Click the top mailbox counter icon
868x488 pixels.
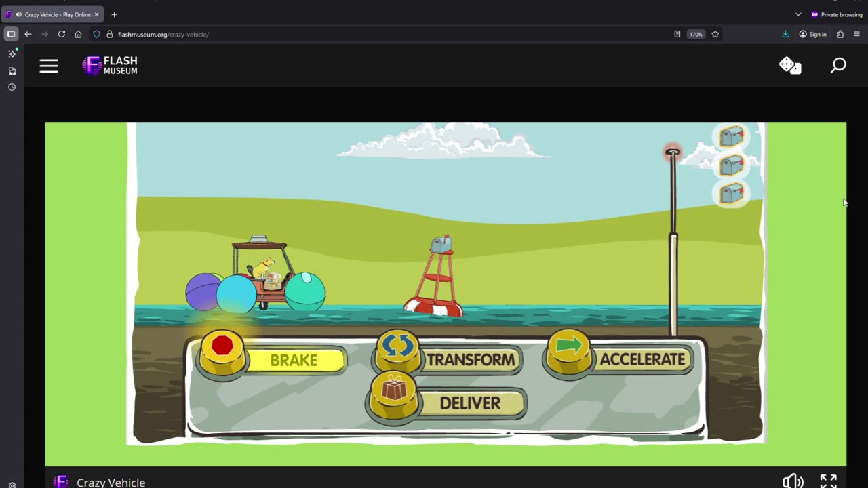(732, 136)
